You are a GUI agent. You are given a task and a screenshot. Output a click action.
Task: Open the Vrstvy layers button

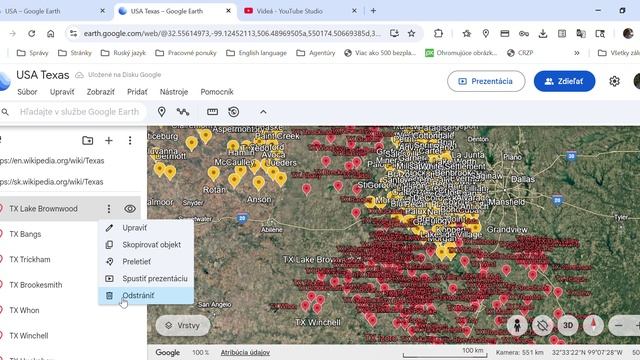tap(183, 326)
